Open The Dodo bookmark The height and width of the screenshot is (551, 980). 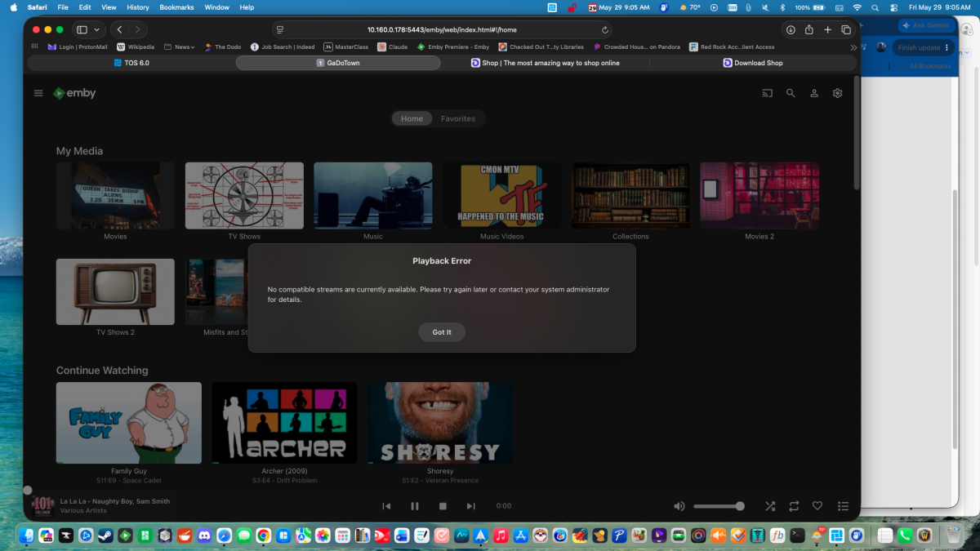coord(222,47)
